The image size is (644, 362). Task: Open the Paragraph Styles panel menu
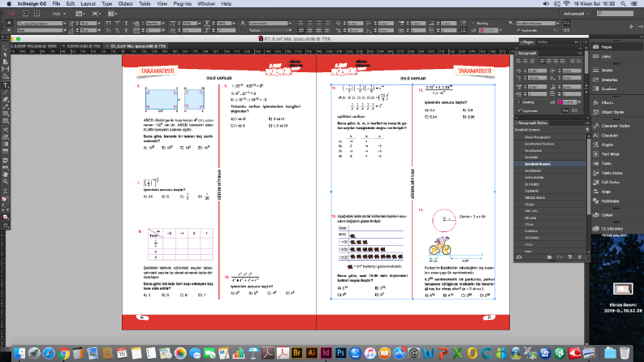pos(586,123)
